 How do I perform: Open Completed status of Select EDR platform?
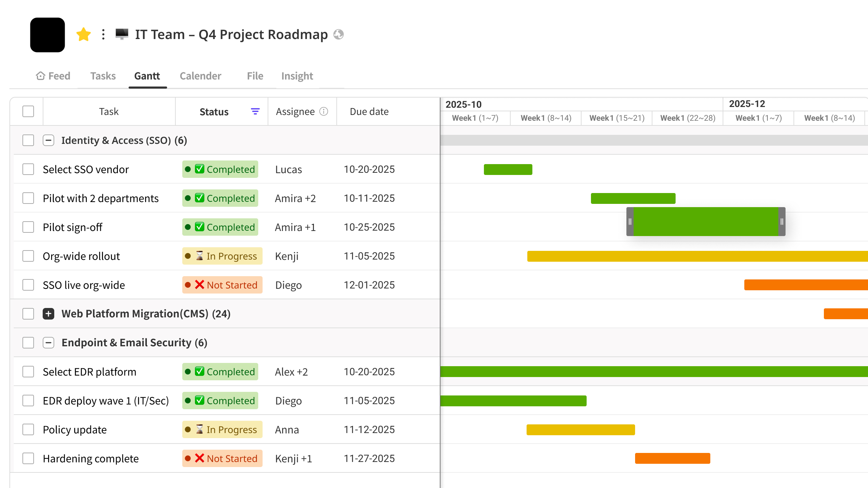click(x=220, y=372)
